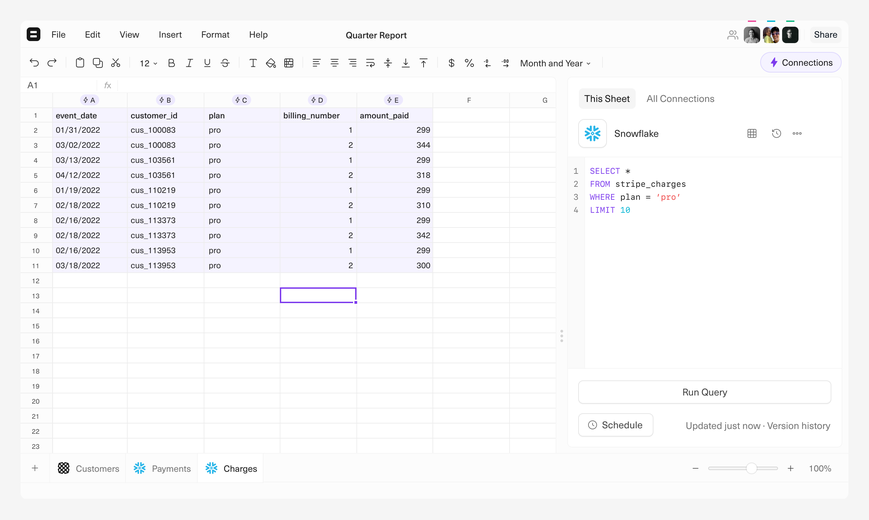Click the copy icon in toolbar

98,63
